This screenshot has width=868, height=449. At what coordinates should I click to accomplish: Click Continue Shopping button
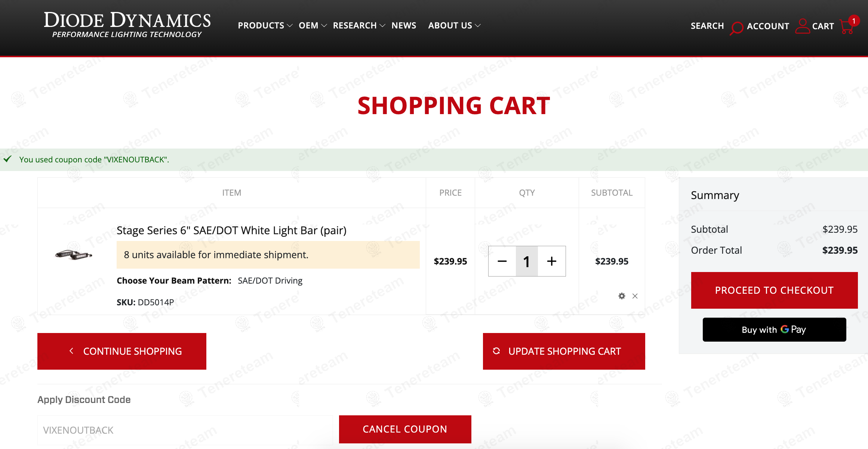(122, 351)
